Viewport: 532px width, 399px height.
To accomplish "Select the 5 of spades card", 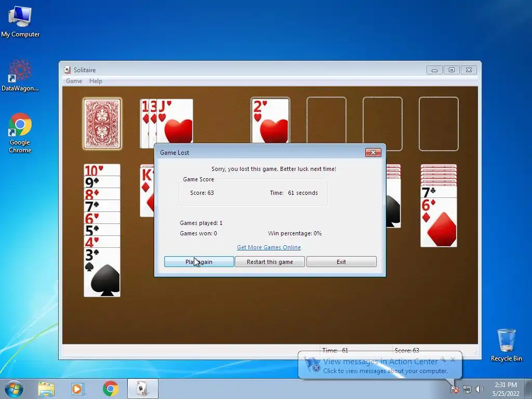I will tap(102, 229).
